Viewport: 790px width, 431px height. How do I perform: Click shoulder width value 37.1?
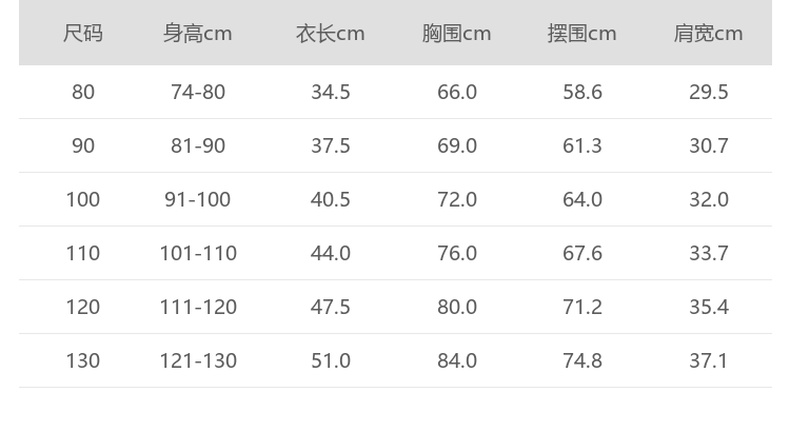click(708, 360)
